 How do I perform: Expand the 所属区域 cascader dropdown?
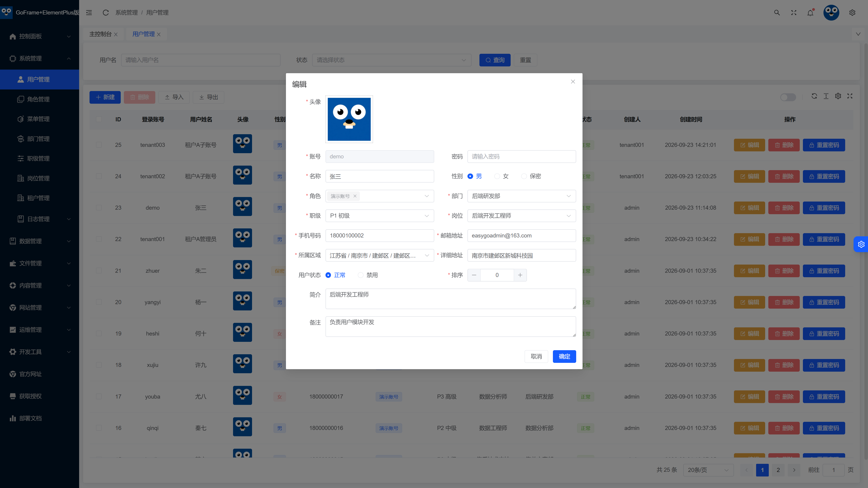pyautogui.click(x=380, y=255)
